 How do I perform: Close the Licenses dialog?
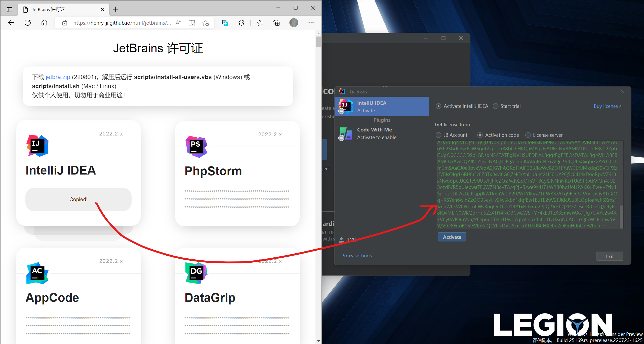(x=622, y=91)
